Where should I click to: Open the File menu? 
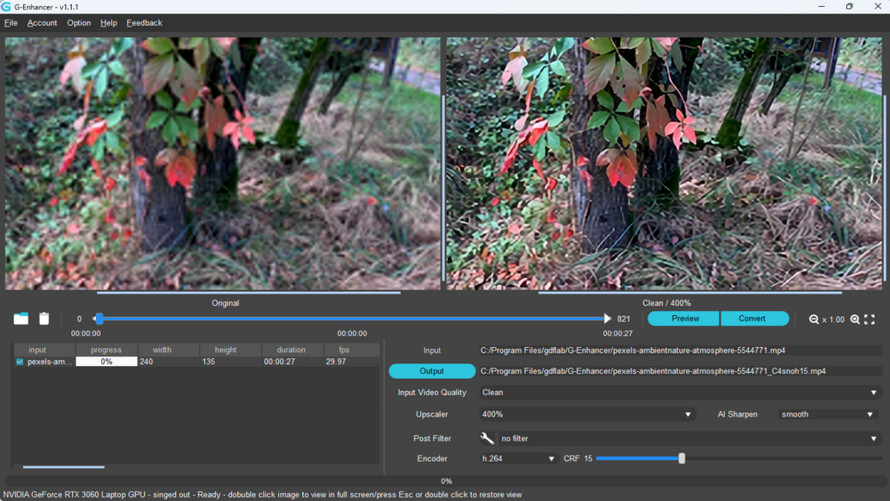tap(11, 23)
